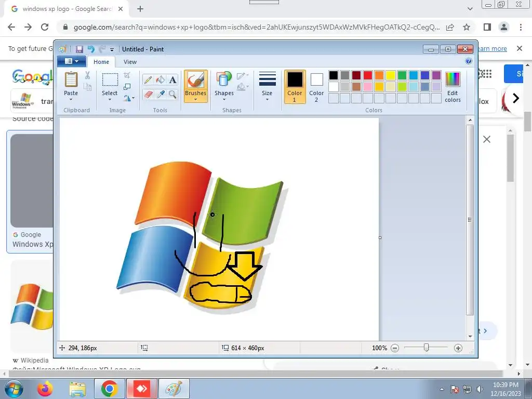Open Customize Quick Access Toolbar arrow
The height and width of the screenshot is (399, 532).
(112, 49)
